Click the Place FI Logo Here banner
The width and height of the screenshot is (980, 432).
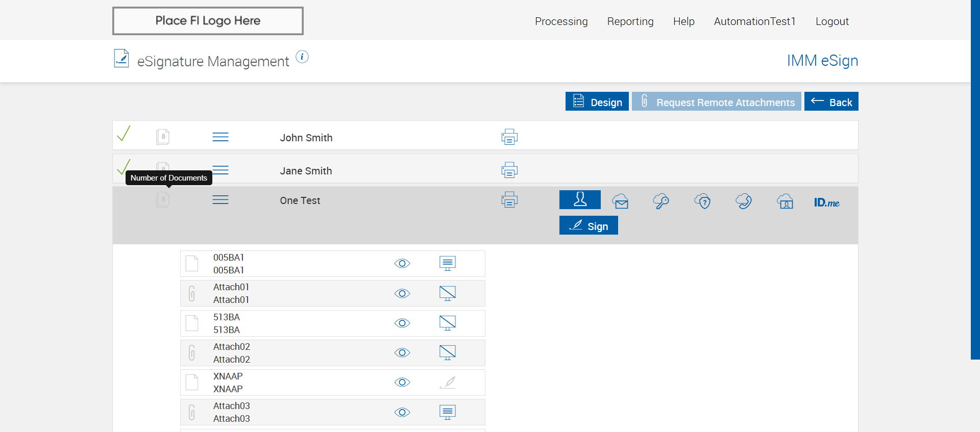click(x=208, y=21)
